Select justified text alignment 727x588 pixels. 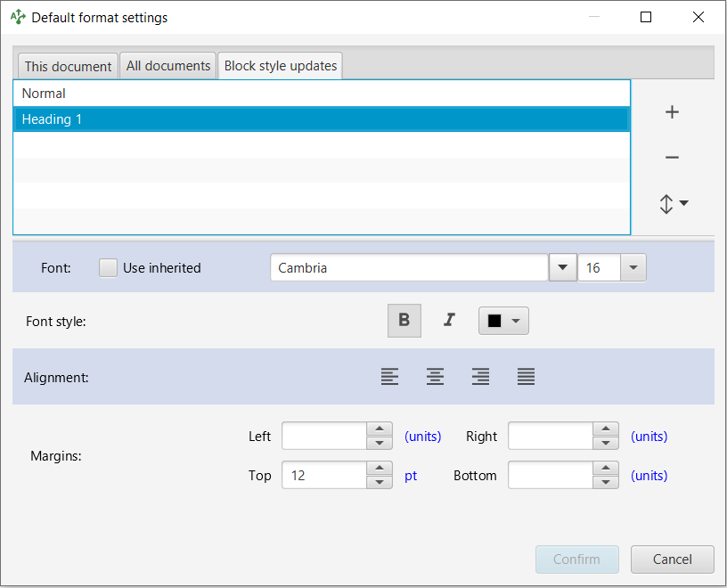click(x=526, y=377)
